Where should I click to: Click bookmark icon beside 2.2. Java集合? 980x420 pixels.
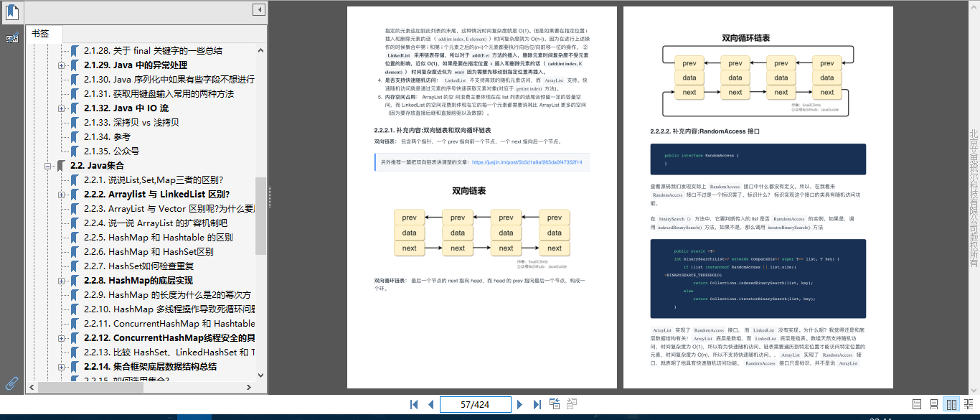coord(62,166)
